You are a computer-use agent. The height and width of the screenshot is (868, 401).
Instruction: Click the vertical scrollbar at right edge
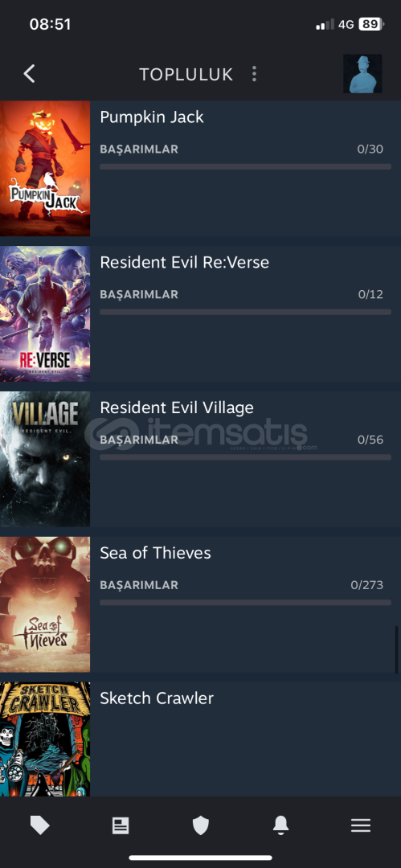click(x=396, y=649)
